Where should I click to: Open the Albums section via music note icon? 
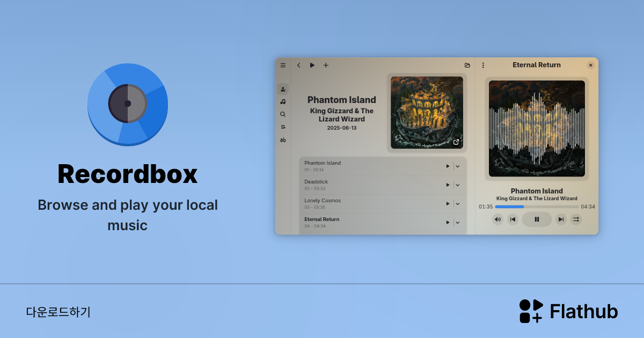tap(283, 101)
